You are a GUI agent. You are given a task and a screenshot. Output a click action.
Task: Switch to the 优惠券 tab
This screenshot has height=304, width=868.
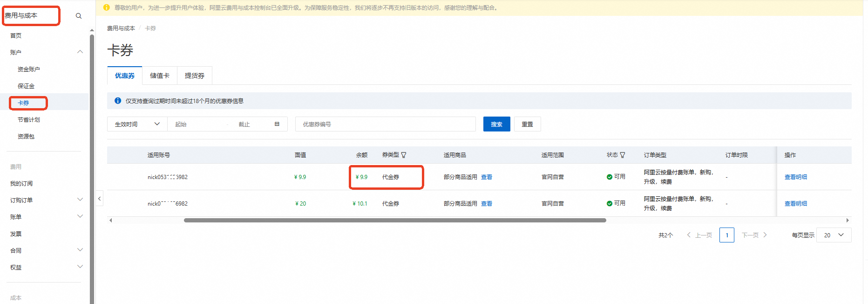point(125,76)
